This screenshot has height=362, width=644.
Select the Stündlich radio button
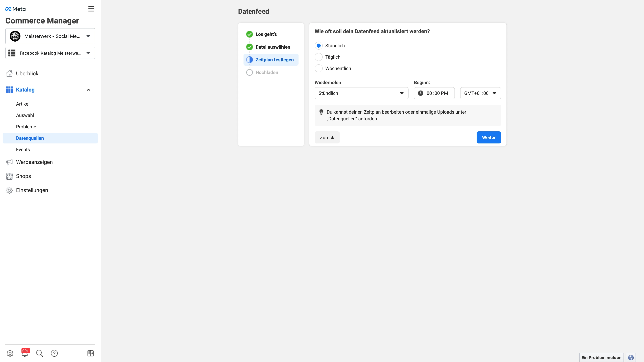[318, 45]
